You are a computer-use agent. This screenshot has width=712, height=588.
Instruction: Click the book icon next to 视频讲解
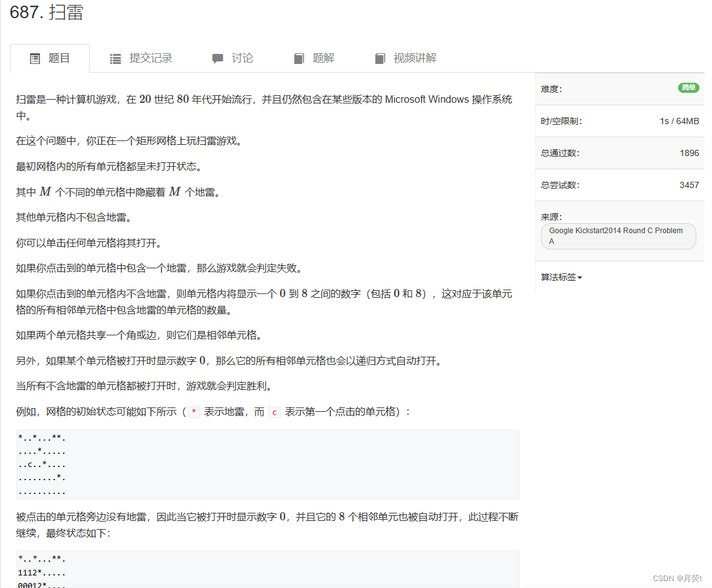coord(380,58)
